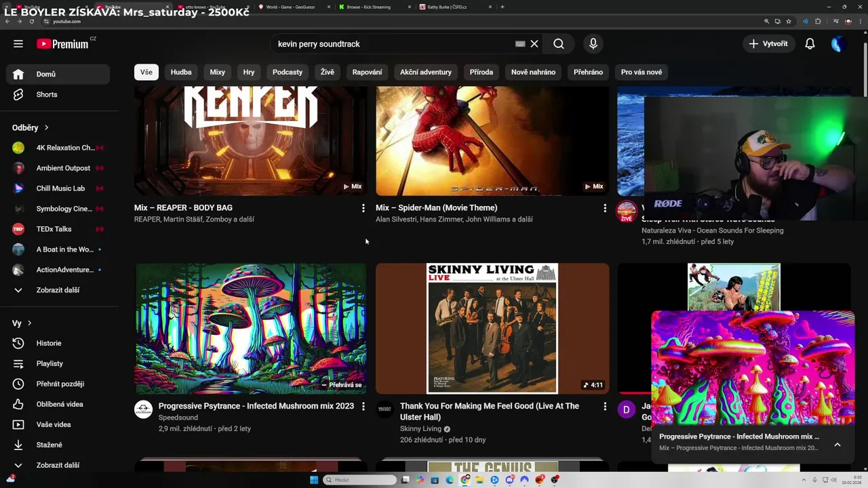Open the Speedsound channel name link
This screenshot has height=488, width=868.
pos(178,418)
